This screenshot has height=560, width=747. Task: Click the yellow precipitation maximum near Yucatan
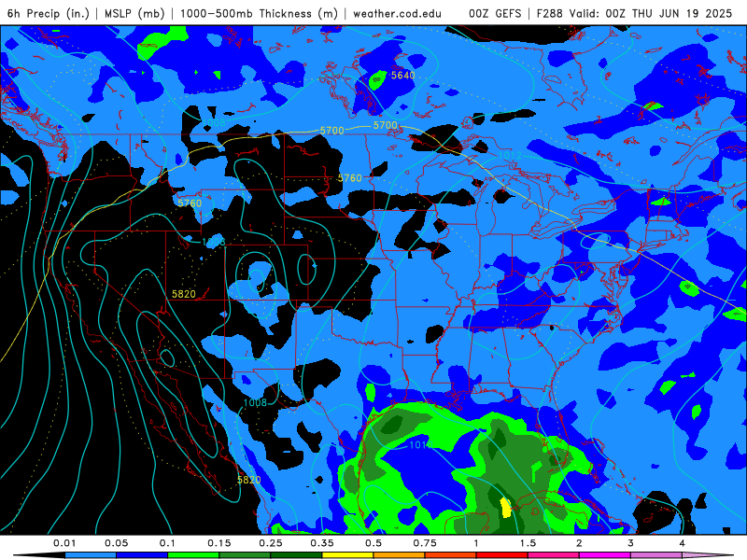tap(505, 508)
